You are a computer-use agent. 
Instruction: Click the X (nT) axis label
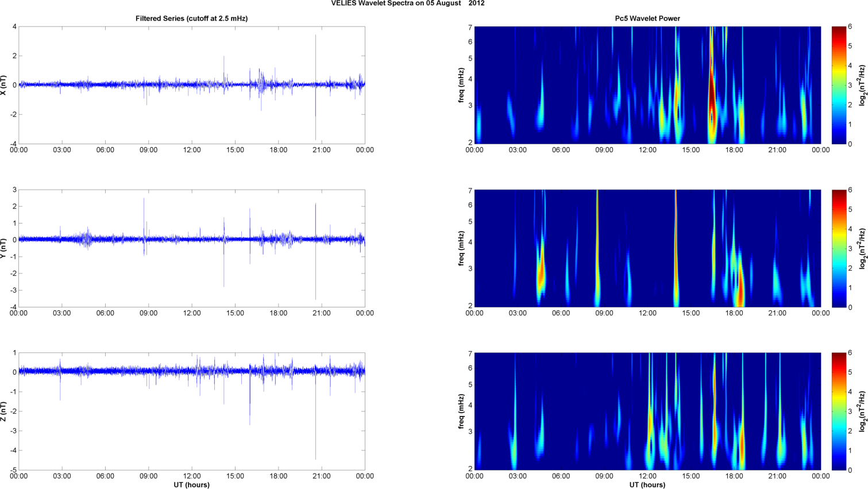[5, 85]
